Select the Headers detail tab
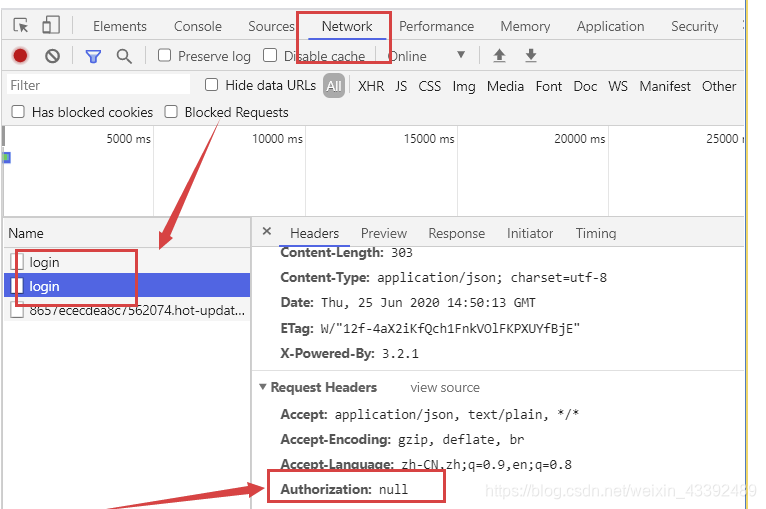 click(314, 233)
